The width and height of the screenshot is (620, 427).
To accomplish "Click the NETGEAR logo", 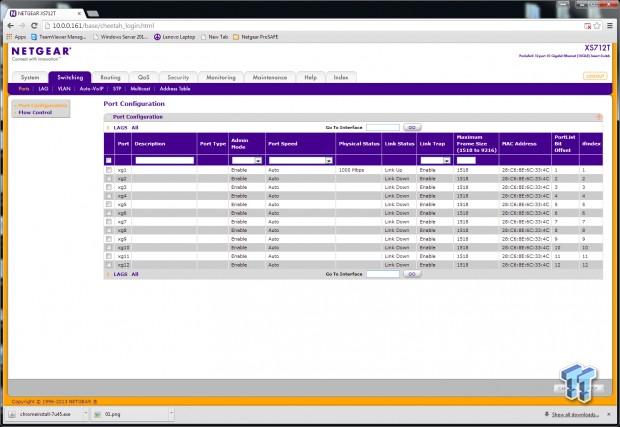I will pyautogui.click(x=41, y=53).
